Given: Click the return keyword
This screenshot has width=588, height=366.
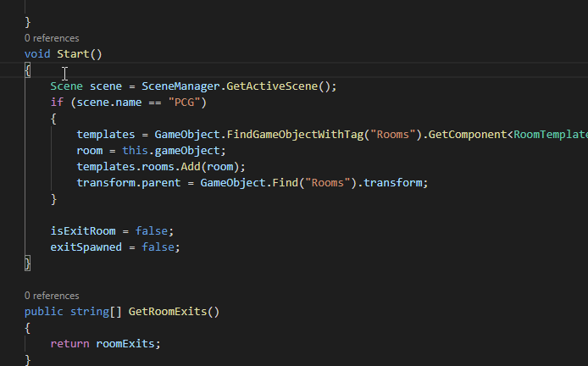Looking at the screenshot, I should click(69, 344).
